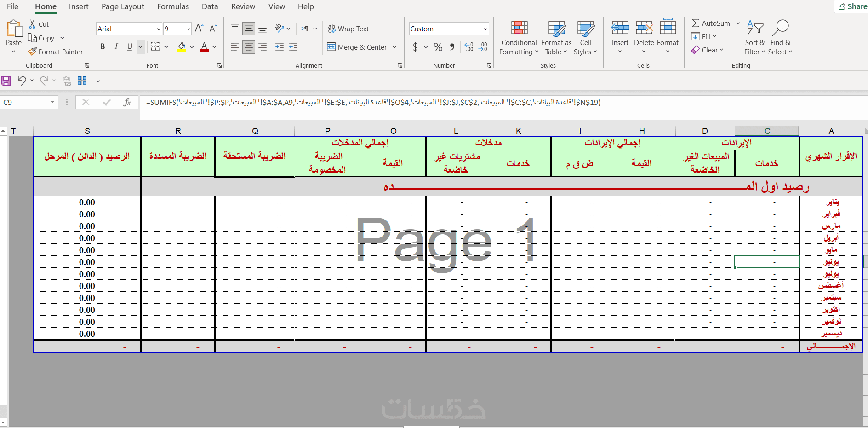The height and width of the screenshot is (428, 868).
Task: Toggle middle vertical alignment
Action: pos(249,29)
